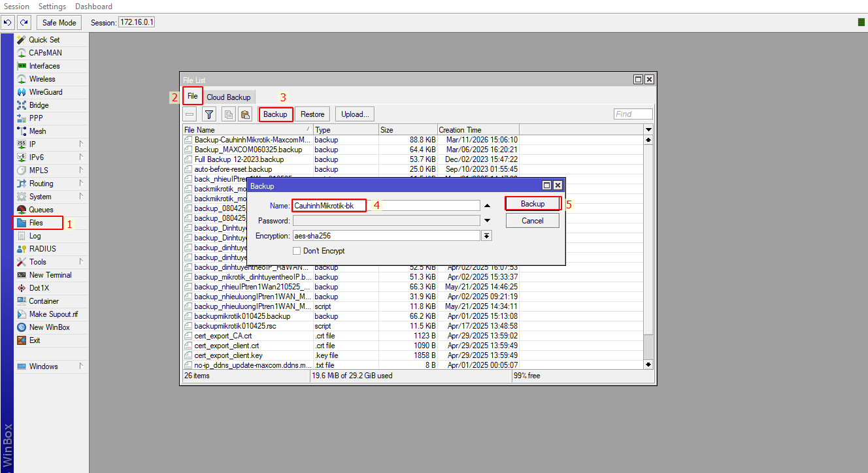Open the Wireless section in the sidebar
Screen dimensions: 868x473
click(x=41, y=78)
